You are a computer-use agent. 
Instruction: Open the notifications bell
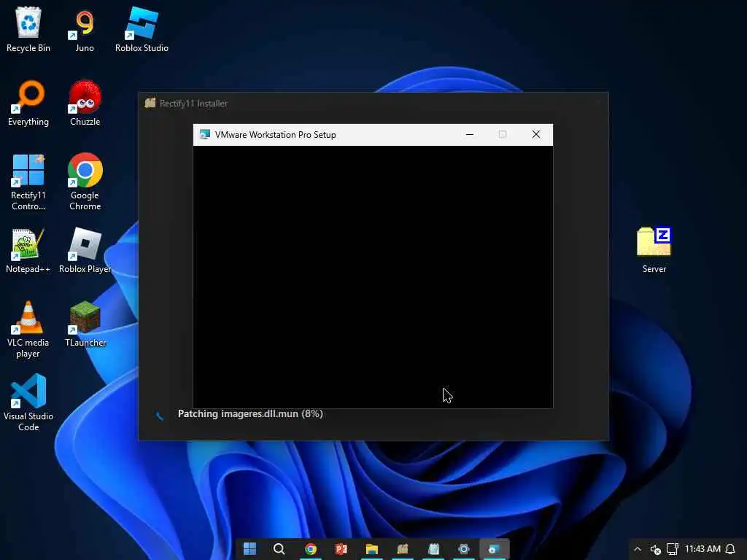tap(730, 549)
